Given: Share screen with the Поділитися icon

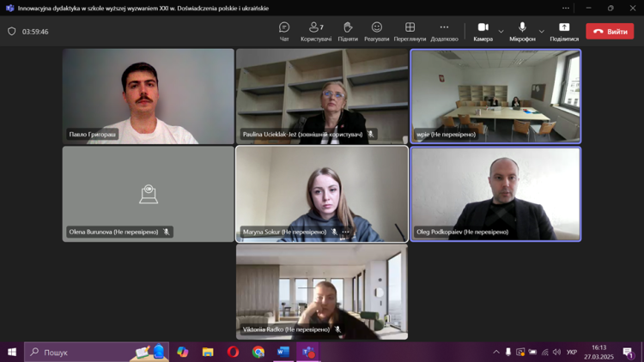Looking at the screenshot, I should point(564,31).
